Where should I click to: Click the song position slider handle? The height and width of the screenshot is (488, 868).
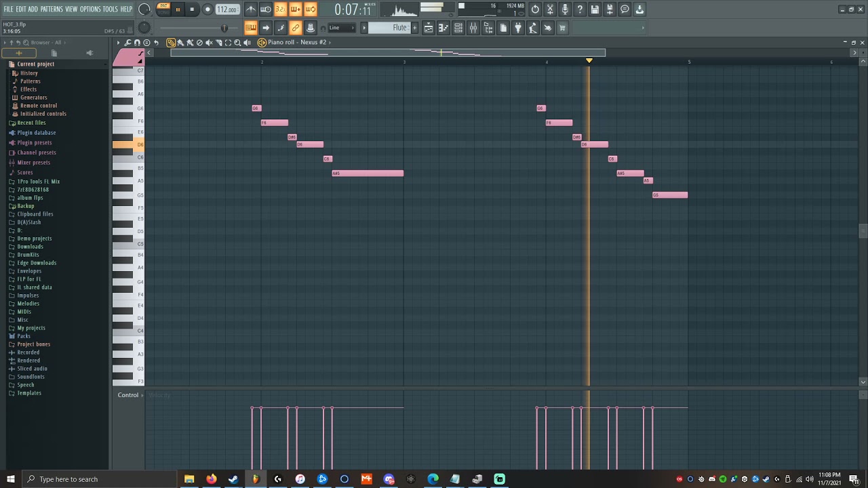pyautogui.click(x=224, y=28)
